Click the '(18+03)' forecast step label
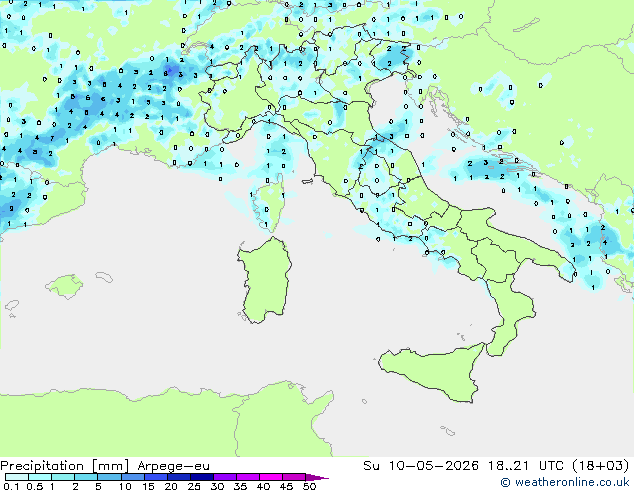Viewport: 634px width, 490px height. (x=600, y=465)
